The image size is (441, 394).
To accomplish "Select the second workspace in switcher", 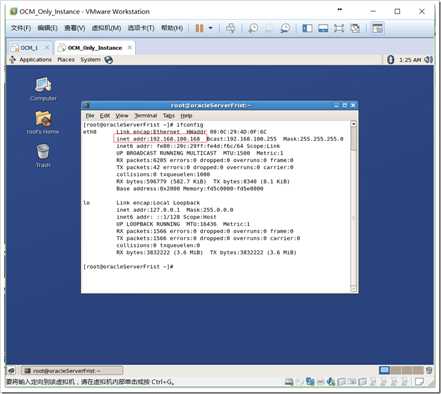I will coord(396,370).
